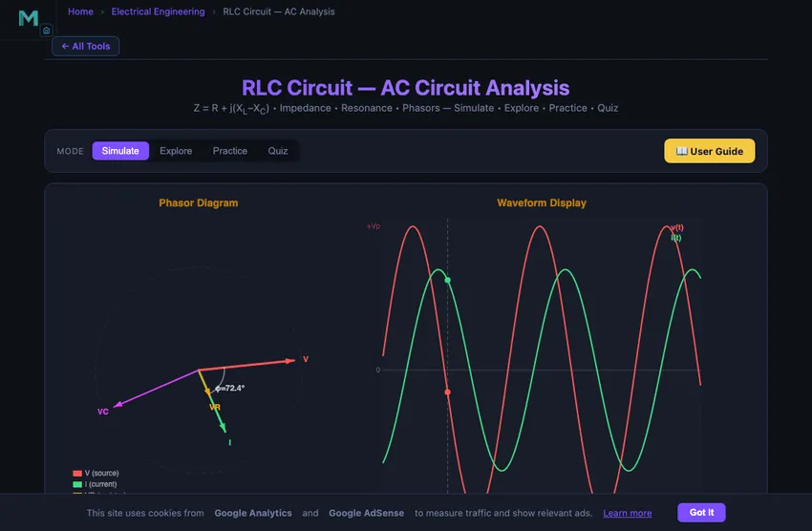Switch to Practice mode
Viewport: 812px width, 531px height.
(230, 151)
